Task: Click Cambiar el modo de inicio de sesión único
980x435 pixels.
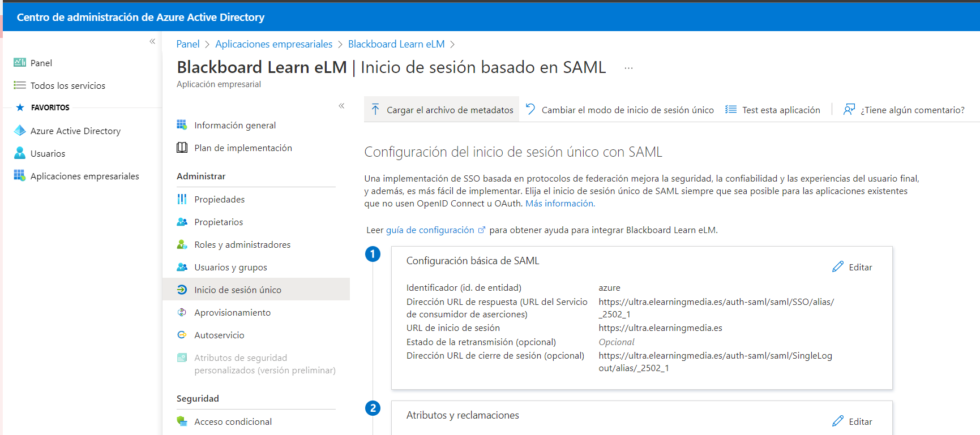Action: pyautogui.click(x=619, y=109)
